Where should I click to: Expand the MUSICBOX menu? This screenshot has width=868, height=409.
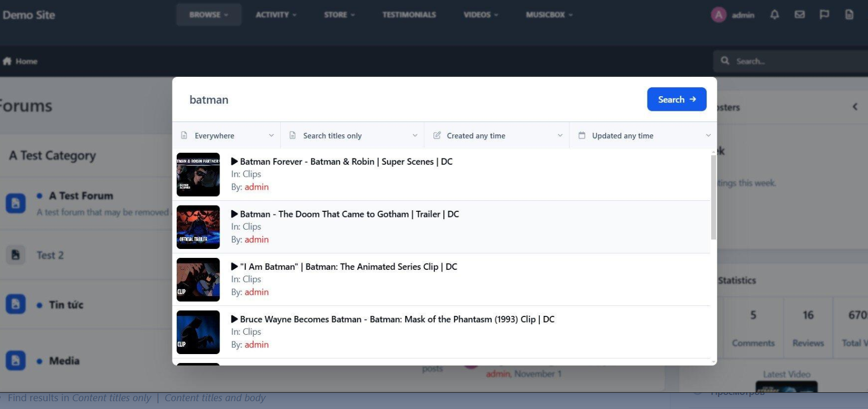(x=549, y=15)
